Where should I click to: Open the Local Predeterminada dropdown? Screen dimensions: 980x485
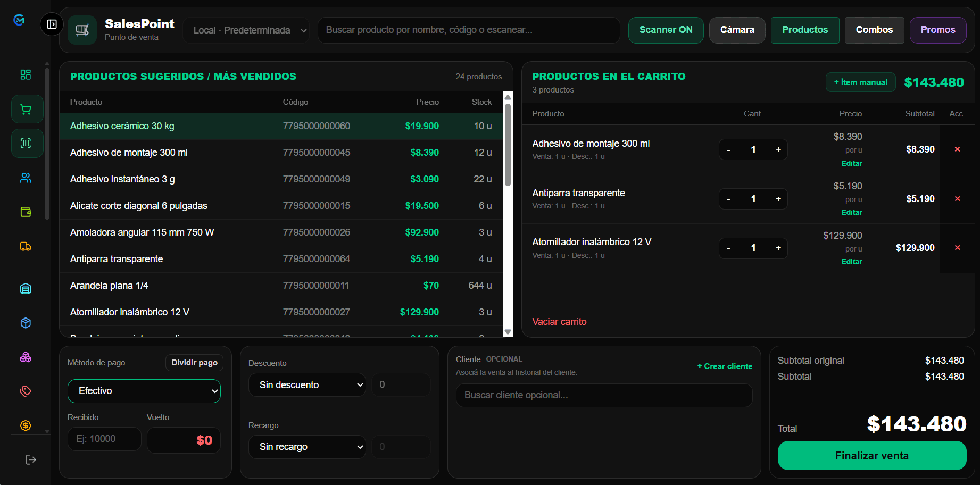246,30
